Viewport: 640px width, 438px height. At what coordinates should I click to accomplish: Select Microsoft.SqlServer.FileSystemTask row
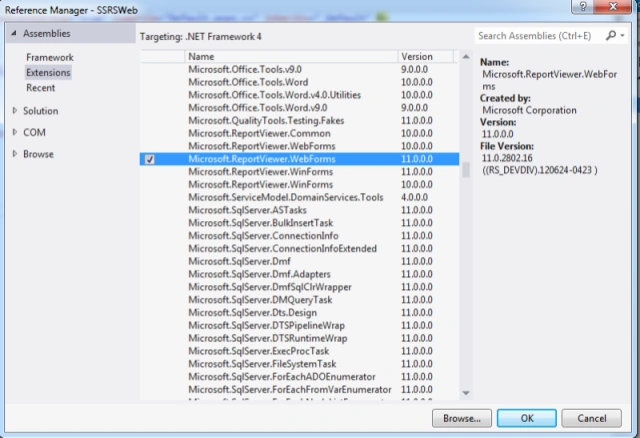pos(299,364)
